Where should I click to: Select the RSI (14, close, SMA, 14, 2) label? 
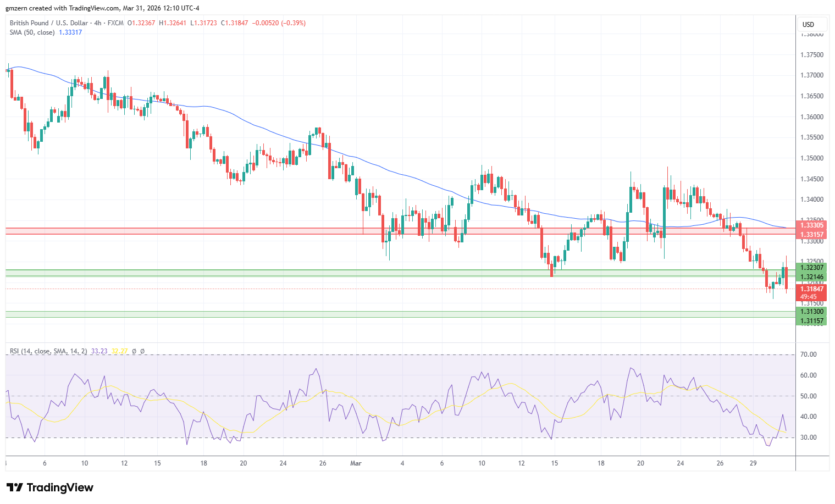[48, 351]
